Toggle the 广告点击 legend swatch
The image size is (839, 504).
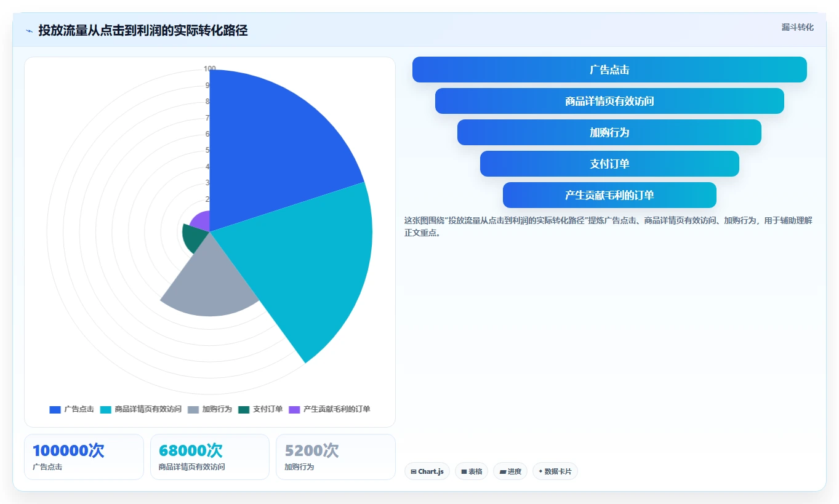(55, 409)
